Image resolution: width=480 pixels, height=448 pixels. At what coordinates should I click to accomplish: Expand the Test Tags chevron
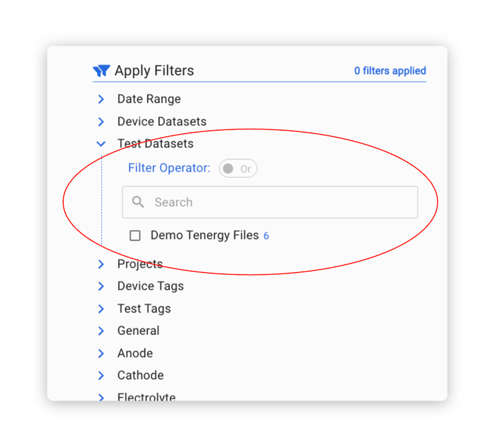point(101,308)
